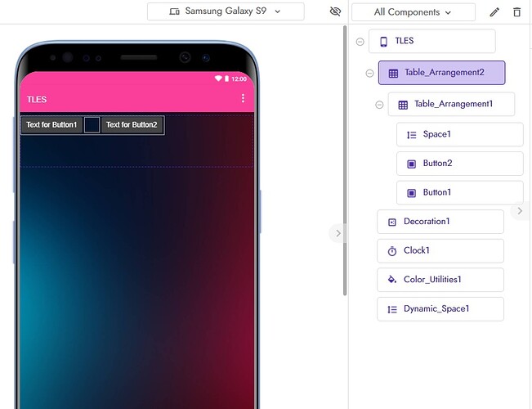The height and width of the screenshot is (409, 532).
Task: Collapse the TLES screen tree node
Action: [360, 42]
